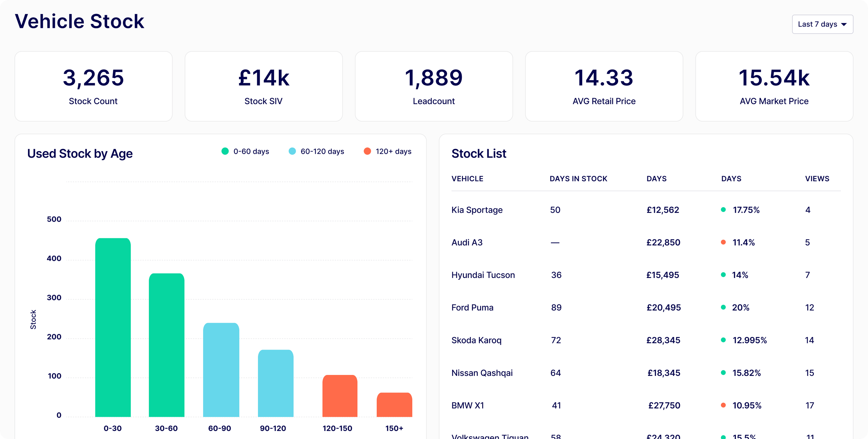The image size is (868, 439).
Task: Sort by the VEHICLE column header
Action: [x=467, y=179]
